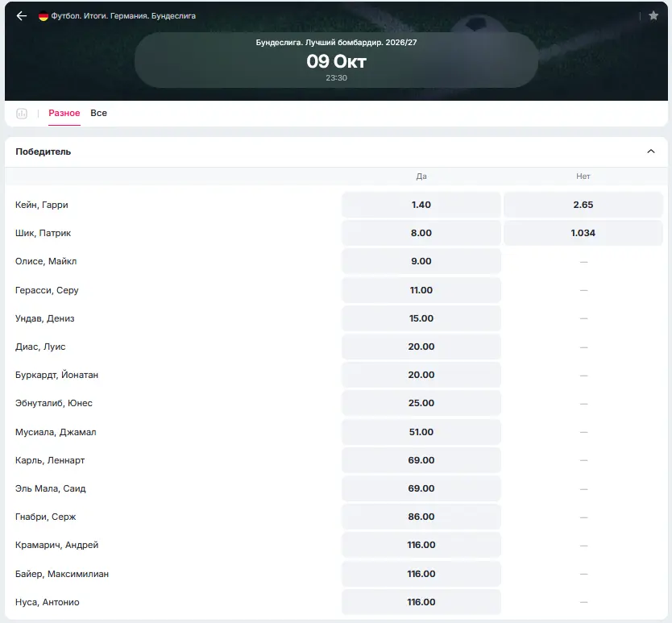672x623 pixels.
Task: Click the Да column header
Action: (421, 177)
